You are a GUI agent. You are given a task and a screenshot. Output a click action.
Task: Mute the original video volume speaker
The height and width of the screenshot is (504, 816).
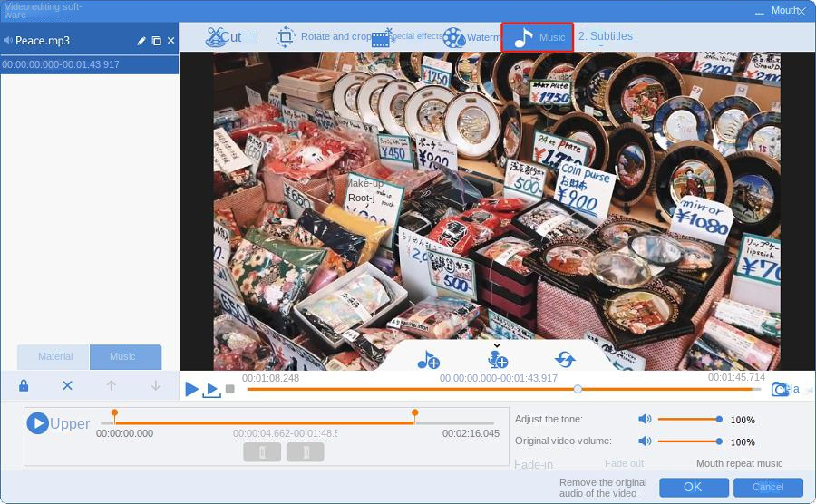[645, 441]
